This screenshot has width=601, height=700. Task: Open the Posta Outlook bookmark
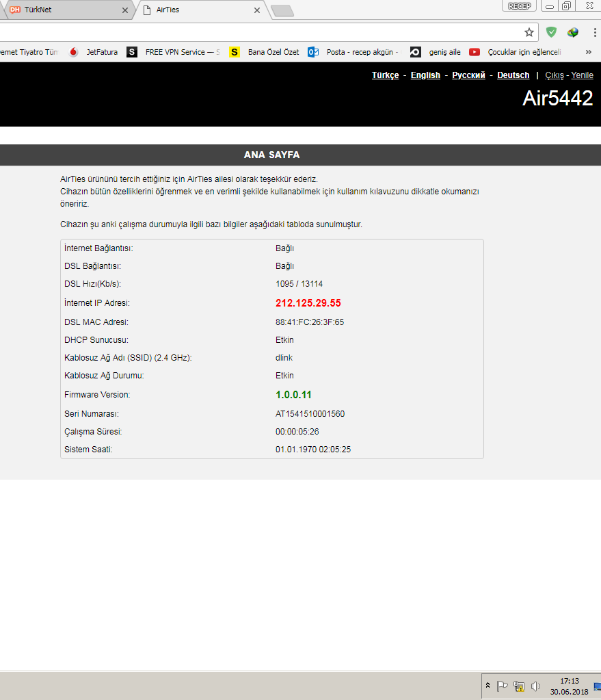pyautogui.click(x=353, y=52)
